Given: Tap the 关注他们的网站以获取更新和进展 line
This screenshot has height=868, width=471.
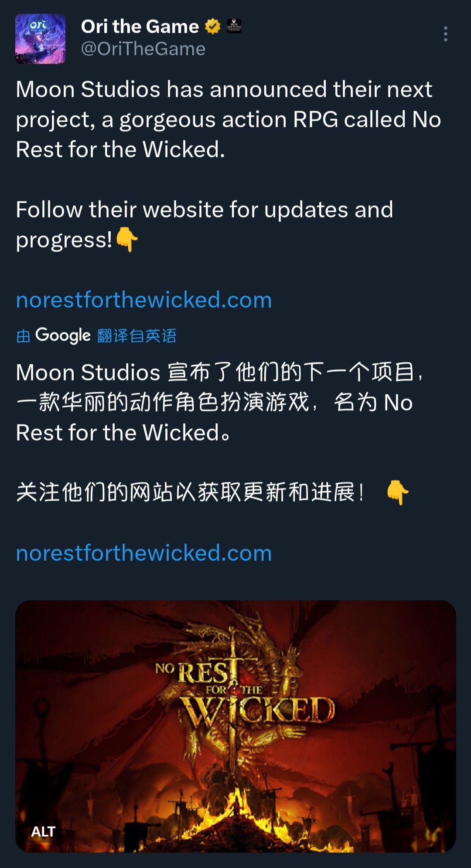Looking at the screenshot, I should click(191, 493).
